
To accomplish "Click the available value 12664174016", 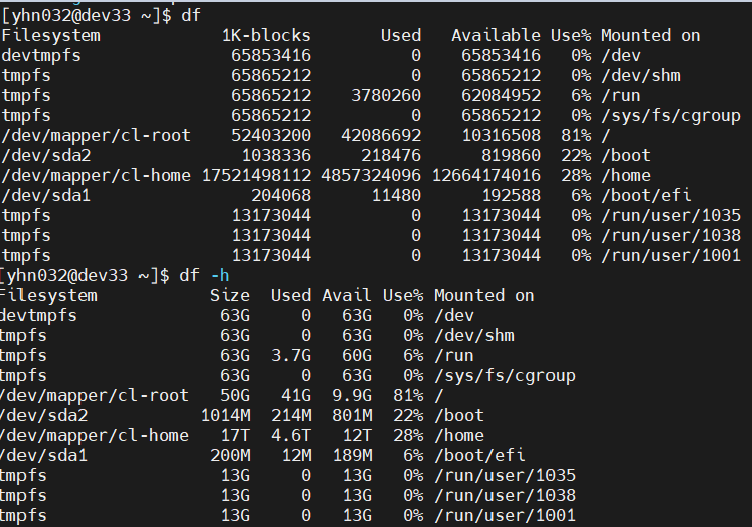I will [x=486, y=176].
